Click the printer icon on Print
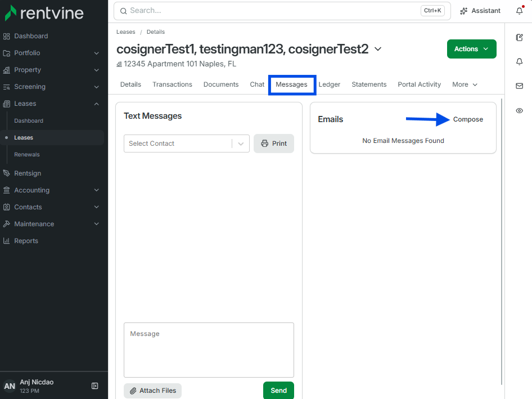This screenshot has height=399, width=532. (x=265, y=144)
